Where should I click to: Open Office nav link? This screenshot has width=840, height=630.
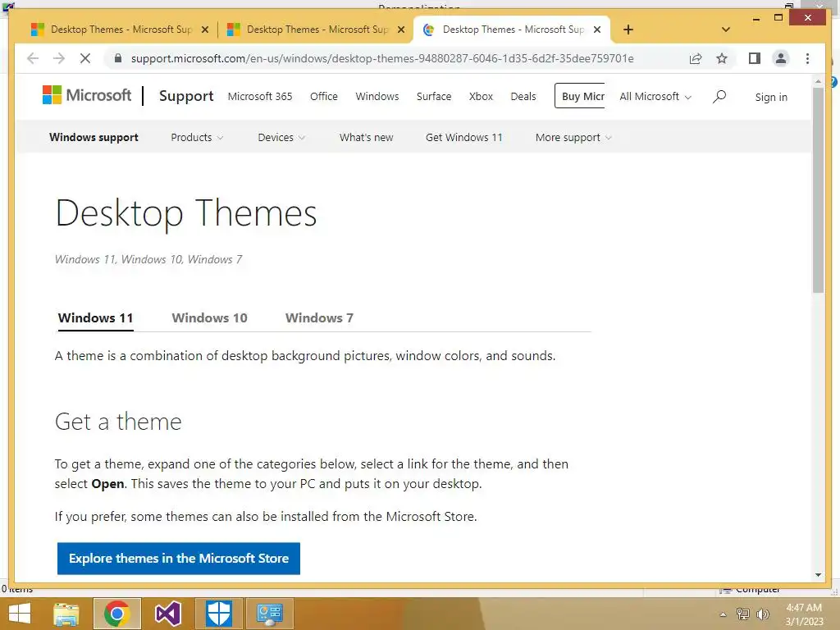[323, 97]
